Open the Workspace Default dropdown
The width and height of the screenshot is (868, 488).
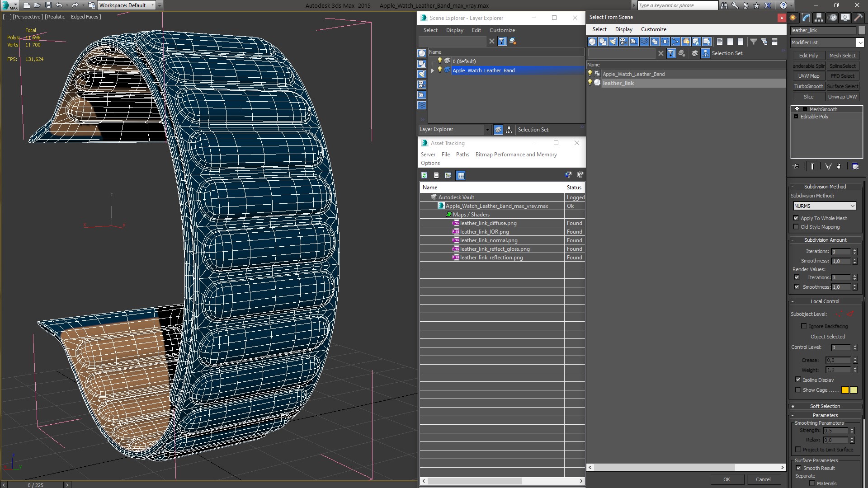(x=126, y=5)
